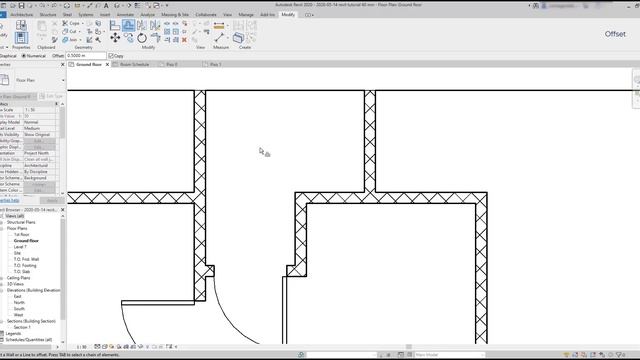The width and height of the screenshot is (640, 360).
Task: Collapse the Elevations (Building Elevation) node
Action: pos(2,290)
